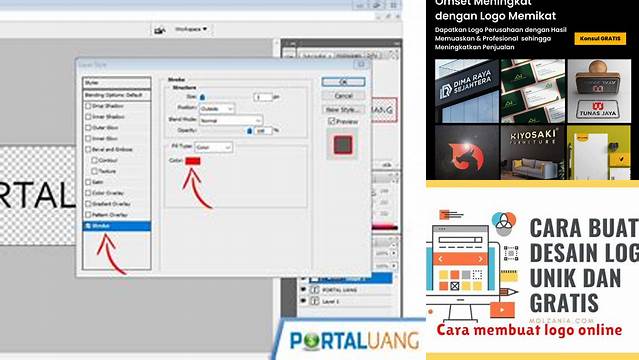Click the PORTAL UANG text layer thumbnail
The height and width of the screenshot is (360, 639).
(315, 290)
